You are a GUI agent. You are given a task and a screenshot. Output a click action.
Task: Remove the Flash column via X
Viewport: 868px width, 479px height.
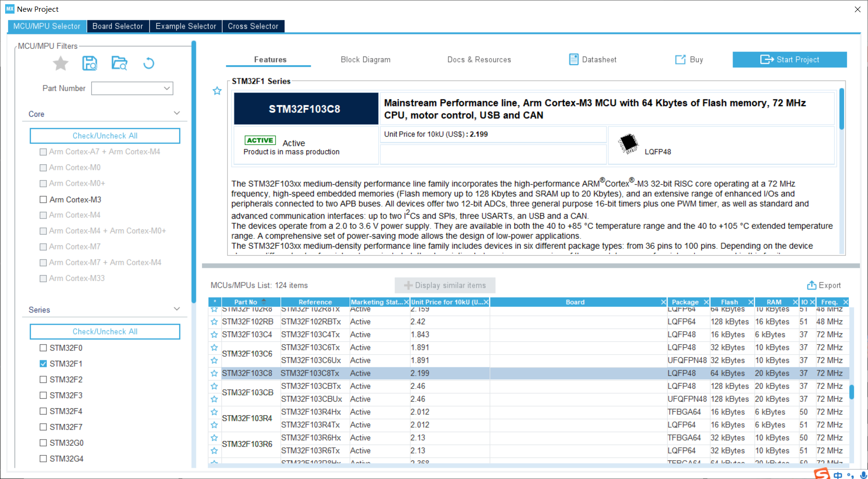750,302
